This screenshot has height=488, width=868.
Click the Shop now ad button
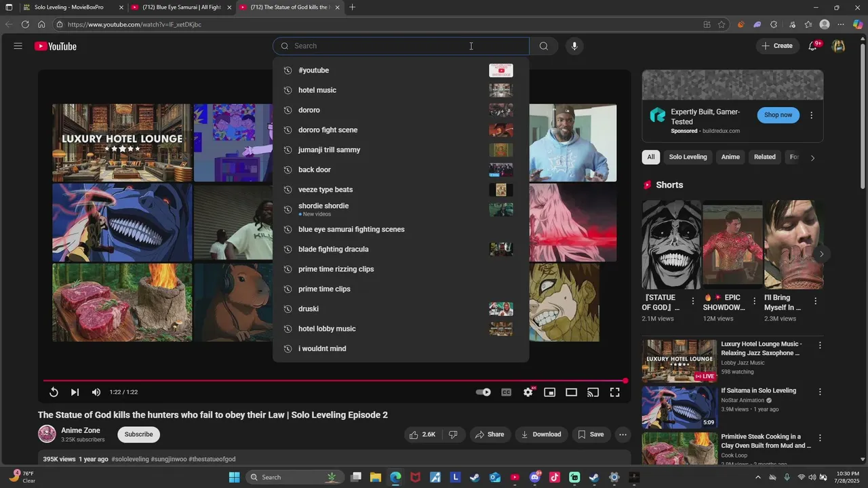(778, 115)
